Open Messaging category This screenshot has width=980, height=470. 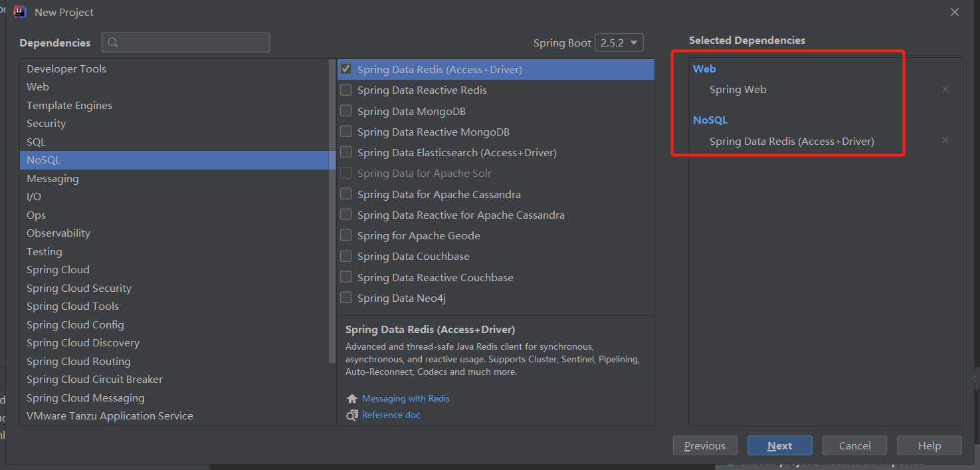174,178
